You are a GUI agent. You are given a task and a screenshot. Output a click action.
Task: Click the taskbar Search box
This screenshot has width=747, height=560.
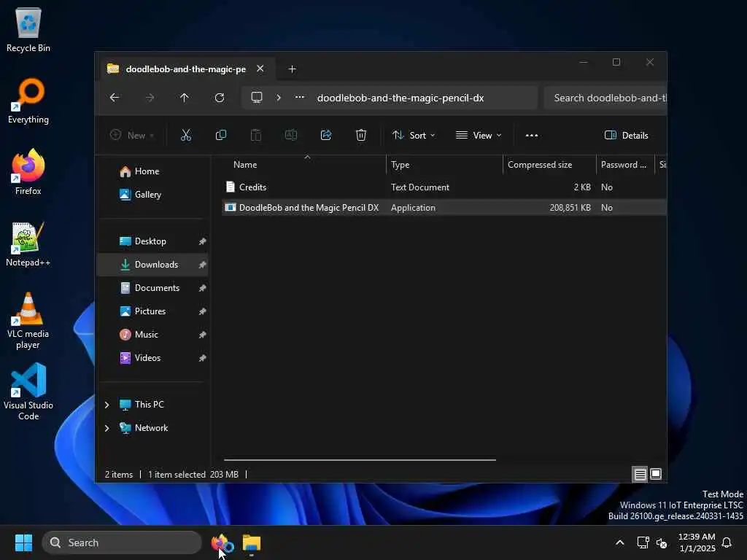pos(122,542)
